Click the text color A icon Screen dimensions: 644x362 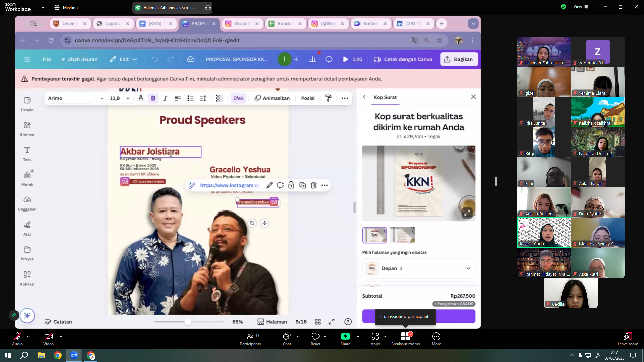tap(141, 98)
